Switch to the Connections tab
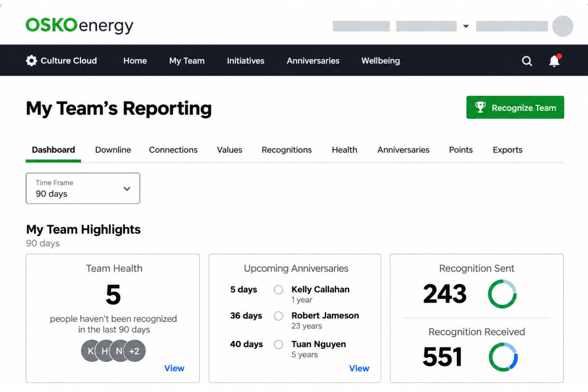 (173, 150)
